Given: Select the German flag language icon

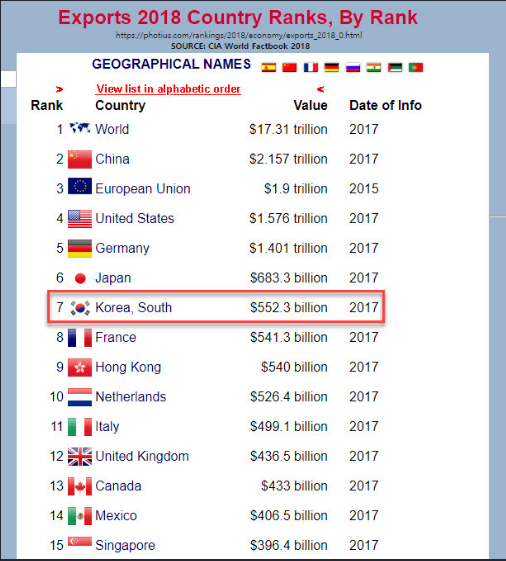Looking at the screenshot, I should click(332, 67).
